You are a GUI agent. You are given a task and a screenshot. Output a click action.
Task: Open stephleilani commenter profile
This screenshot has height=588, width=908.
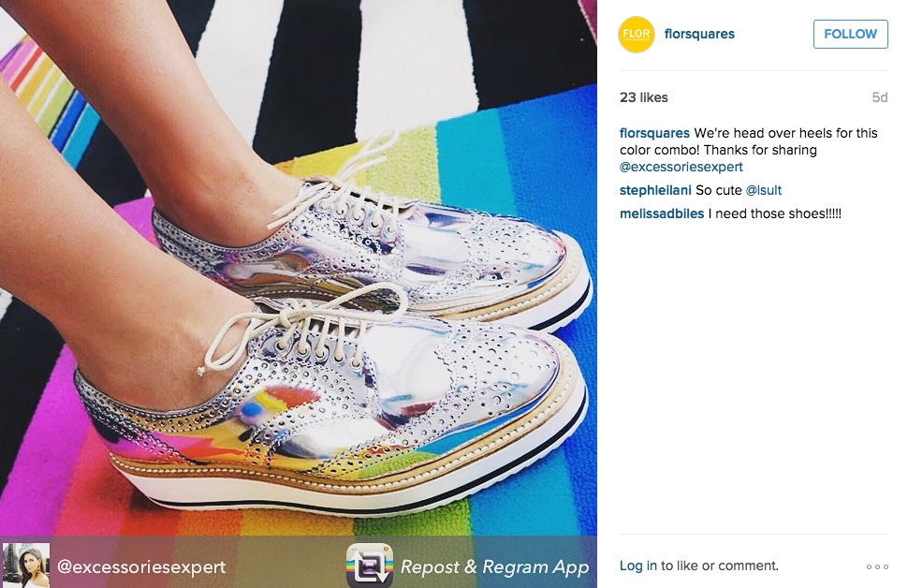[655, 190]
